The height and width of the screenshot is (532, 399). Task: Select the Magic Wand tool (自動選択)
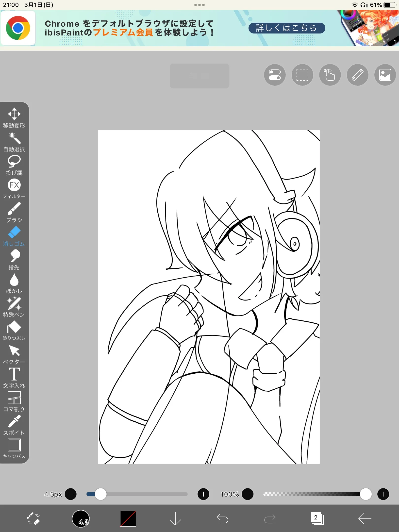coord(14,141)
